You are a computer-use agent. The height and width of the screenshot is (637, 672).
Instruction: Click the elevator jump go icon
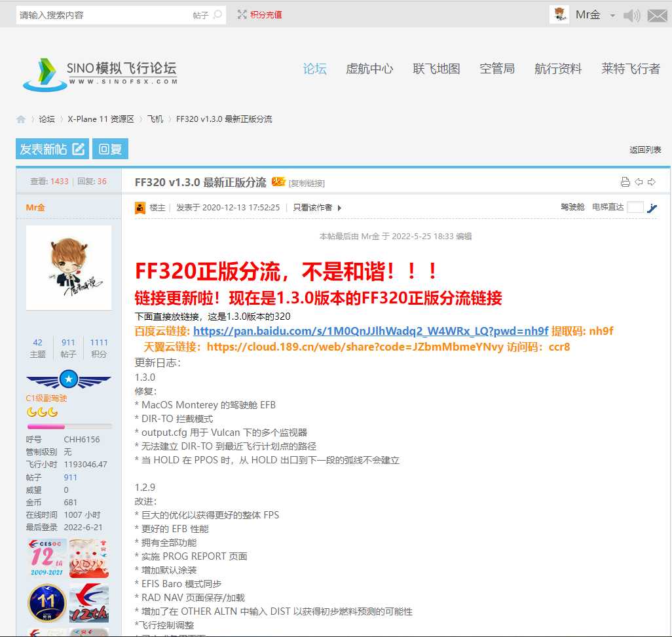click(x=652, y=208)
